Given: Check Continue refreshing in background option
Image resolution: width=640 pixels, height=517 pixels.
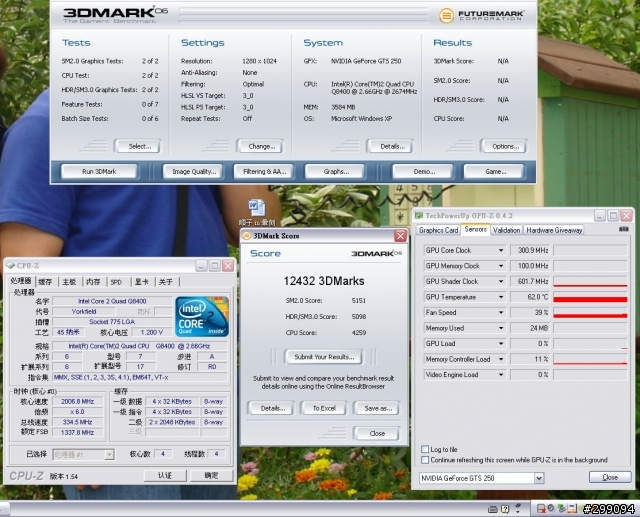Looking at the screenshot, I should click(x=425, y=460).
